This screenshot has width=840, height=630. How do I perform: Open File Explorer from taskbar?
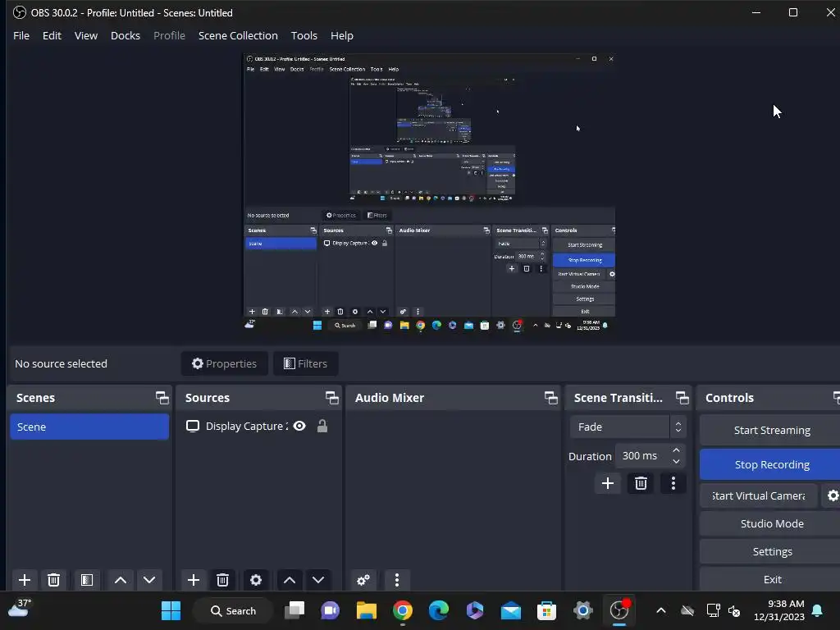click(367, 610)
